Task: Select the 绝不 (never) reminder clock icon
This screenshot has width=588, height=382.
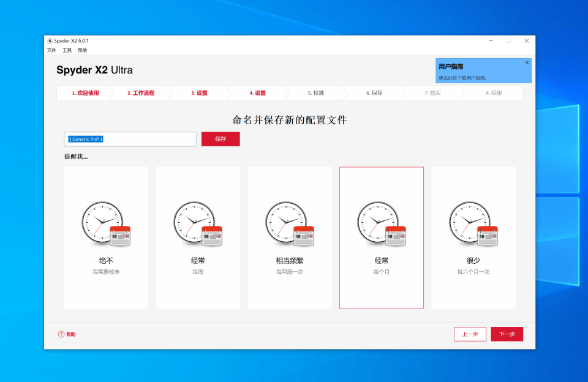Action: [106, 225]
